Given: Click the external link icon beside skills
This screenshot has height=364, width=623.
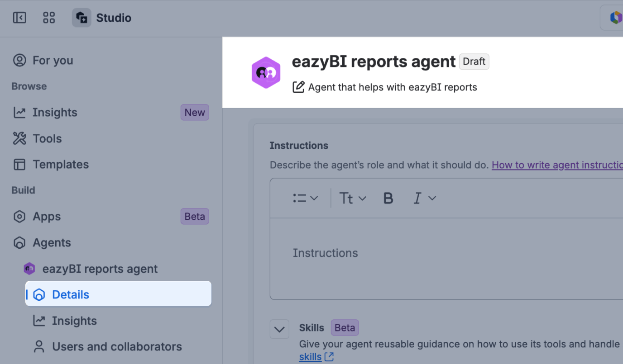Looking at the screenshot, I should 329,357.
